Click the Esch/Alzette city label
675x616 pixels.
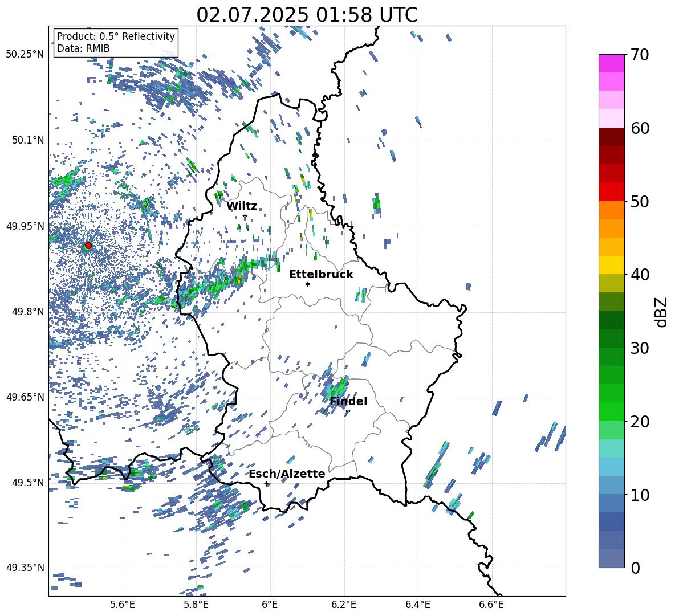(x=287, y=474)
